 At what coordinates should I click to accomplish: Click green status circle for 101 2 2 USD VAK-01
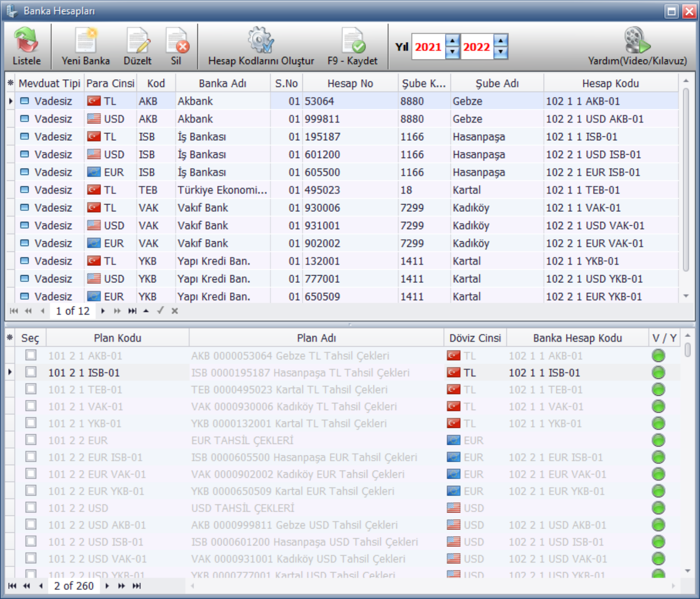pyautogui.click(x=658, y=559)
